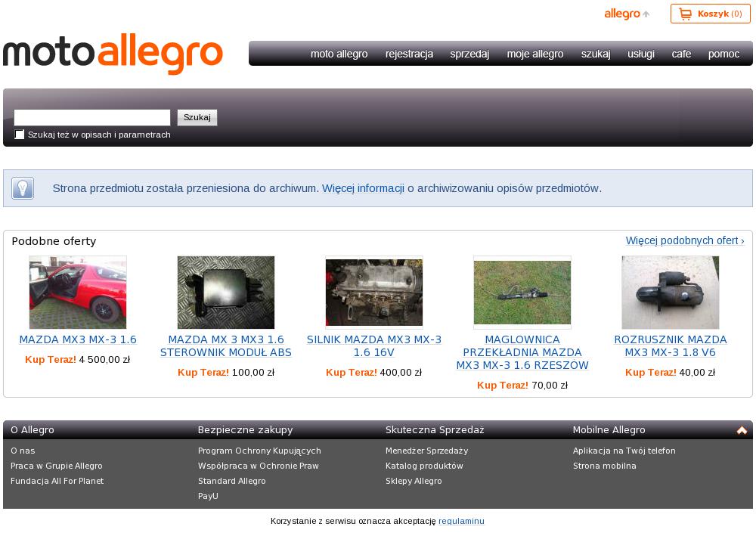Open Współpraca w Ochronie Praw link
The image size is (756, 536).
coord(259,466)
